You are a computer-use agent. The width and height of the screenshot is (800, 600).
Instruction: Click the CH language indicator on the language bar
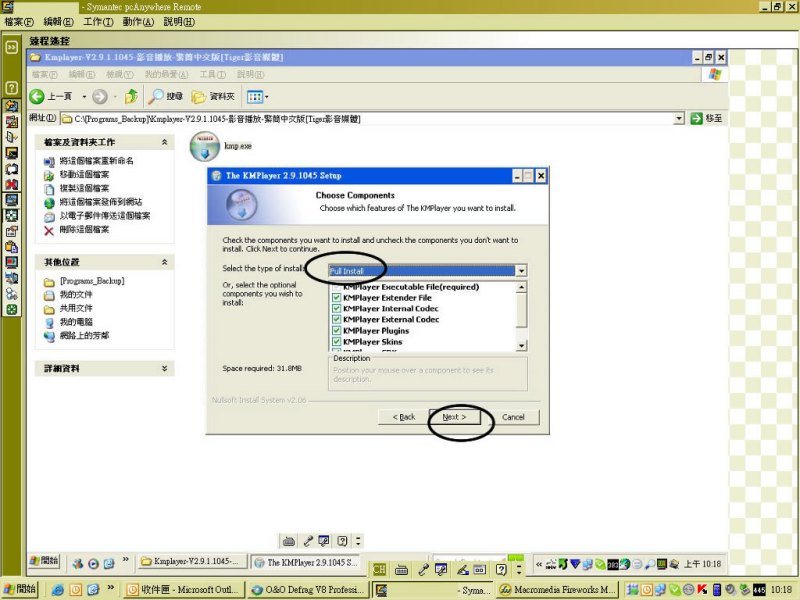pyautogui.click(x=379, y=570)
